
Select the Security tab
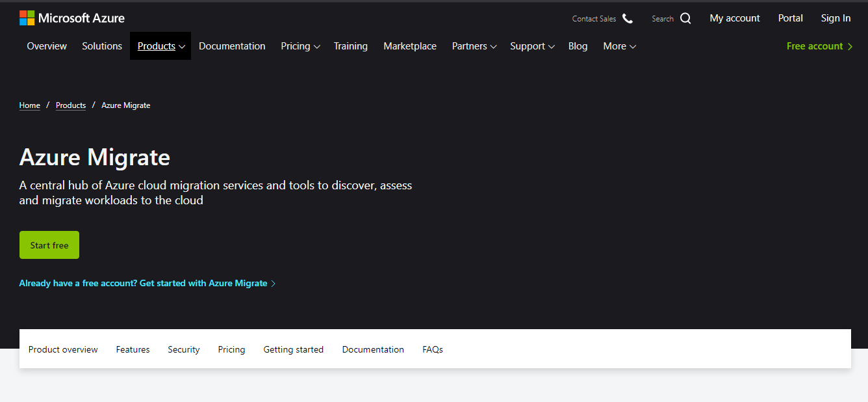[x=184, y=349]
